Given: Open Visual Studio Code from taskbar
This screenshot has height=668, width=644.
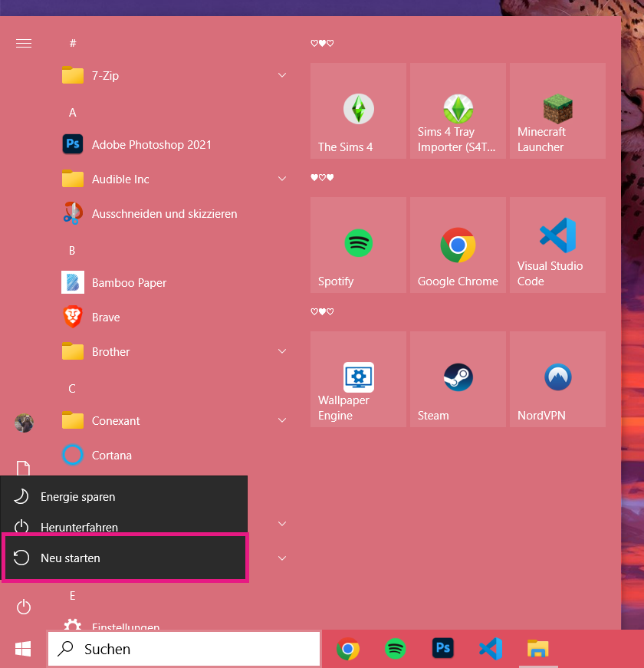Looking at the screenshot, I should point(491,649).
